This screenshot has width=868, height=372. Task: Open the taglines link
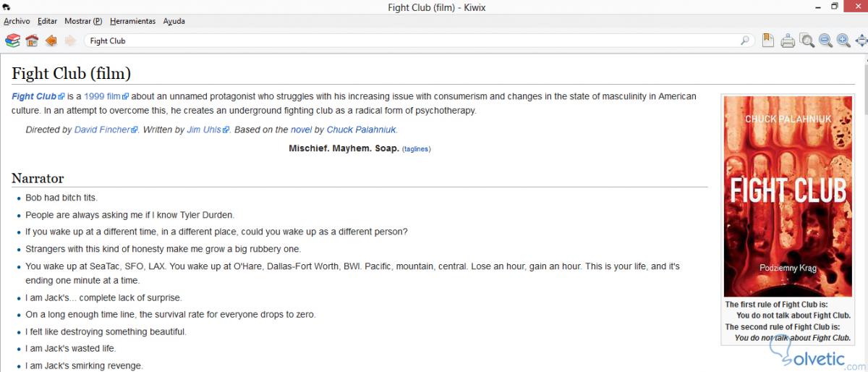click(x=416, y=149)
